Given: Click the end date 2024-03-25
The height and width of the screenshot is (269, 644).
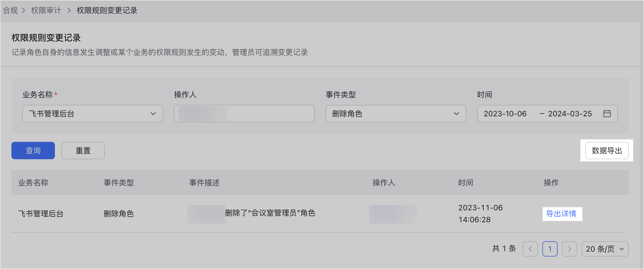Looking at the screenshot, I should click(x=570, y=114).
